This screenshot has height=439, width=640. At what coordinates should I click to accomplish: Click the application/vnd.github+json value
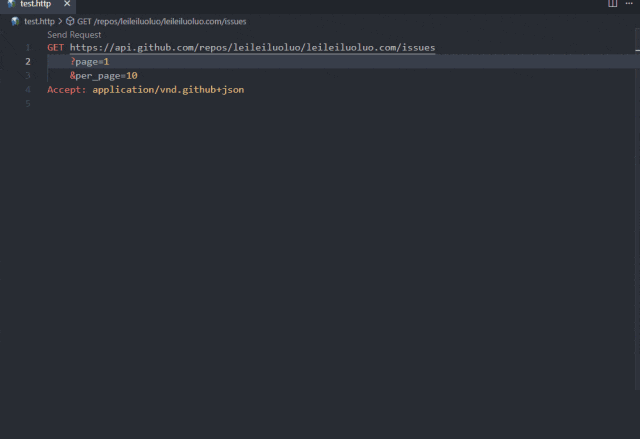click(x=168, y=90)
